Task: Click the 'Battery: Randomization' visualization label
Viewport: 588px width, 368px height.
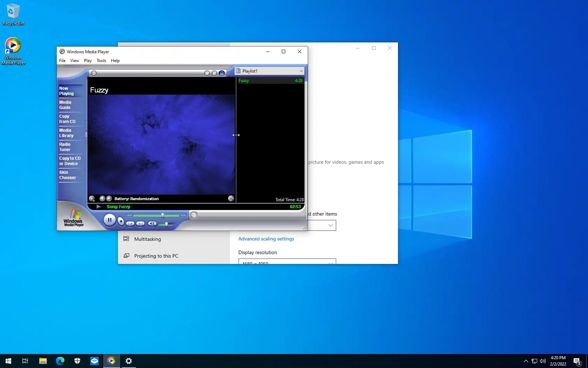Action: click(136, 199)
